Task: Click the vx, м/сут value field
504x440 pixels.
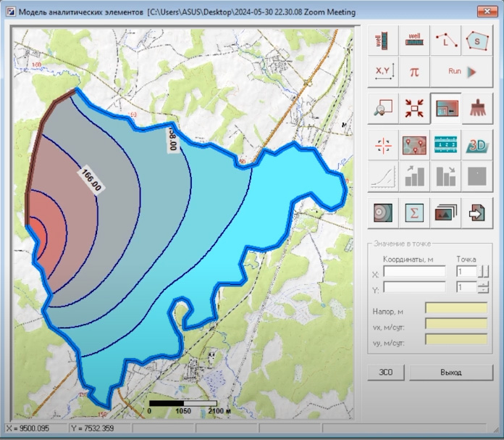Action: 456,324
